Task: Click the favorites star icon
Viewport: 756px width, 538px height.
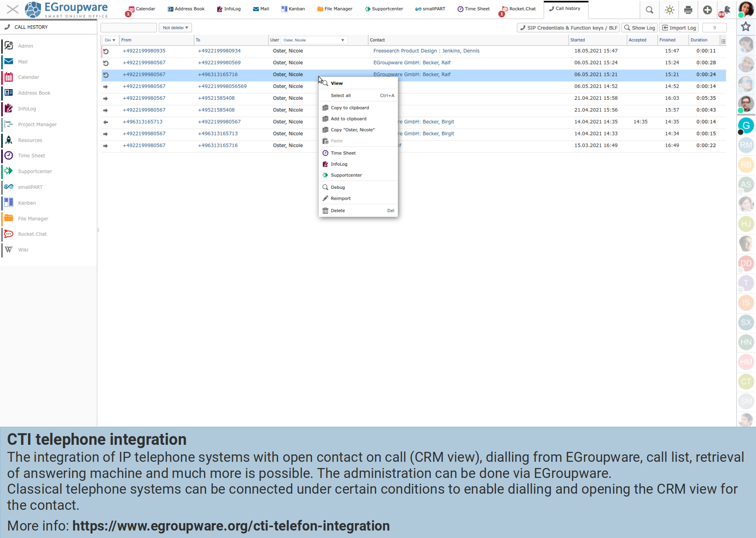Action: coord(746,27)
